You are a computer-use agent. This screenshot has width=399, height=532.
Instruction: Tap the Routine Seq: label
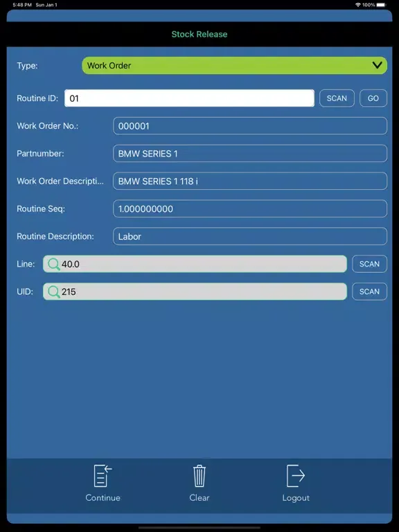pyautogui.click(x=41, y=209)
